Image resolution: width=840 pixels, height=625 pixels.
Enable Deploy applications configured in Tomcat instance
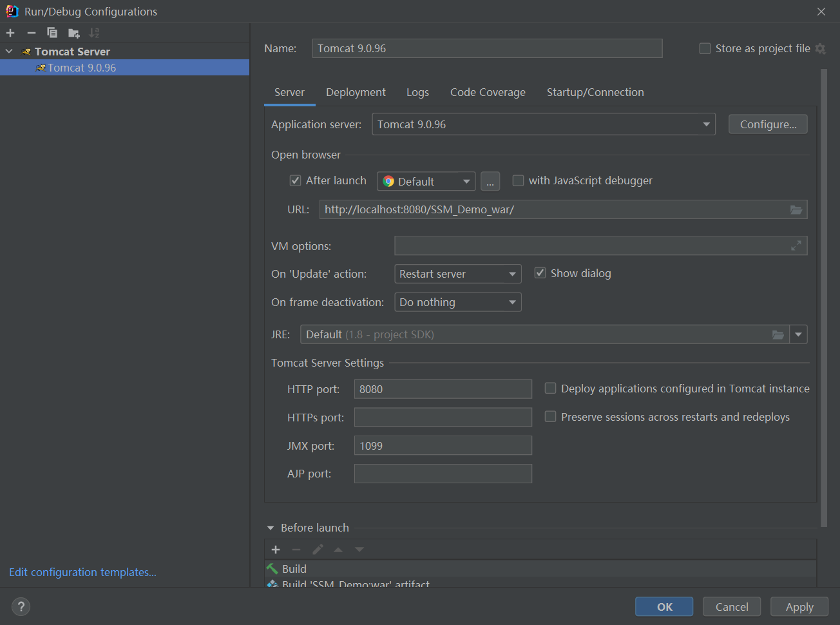click(x=550, y=388)
